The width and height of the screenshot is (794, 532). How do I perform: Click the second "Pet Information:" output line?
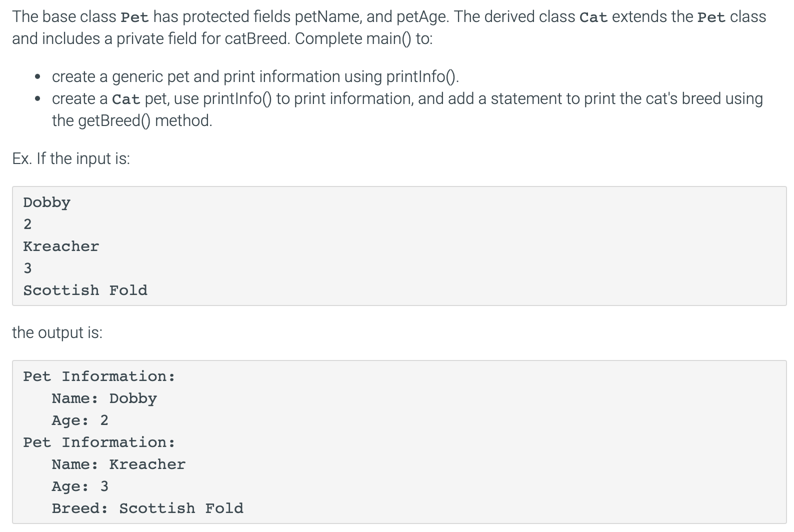click(99, 442)
